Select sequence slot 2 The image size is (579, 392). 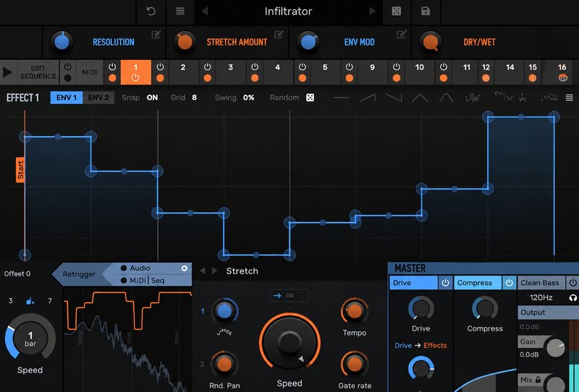tap(183, 72)
